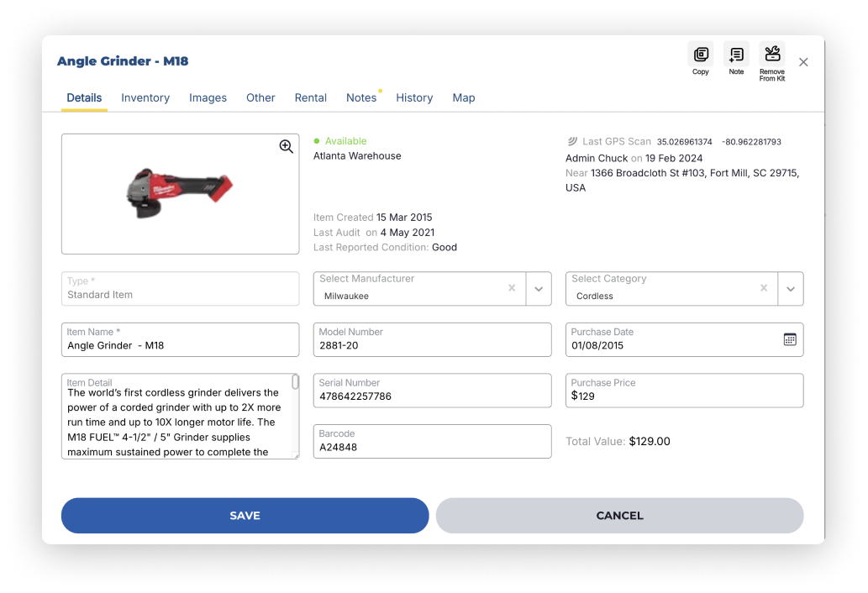Click the Type field showing Standard Item
Viewport: 868px width, 593px height.
(181, 289)
